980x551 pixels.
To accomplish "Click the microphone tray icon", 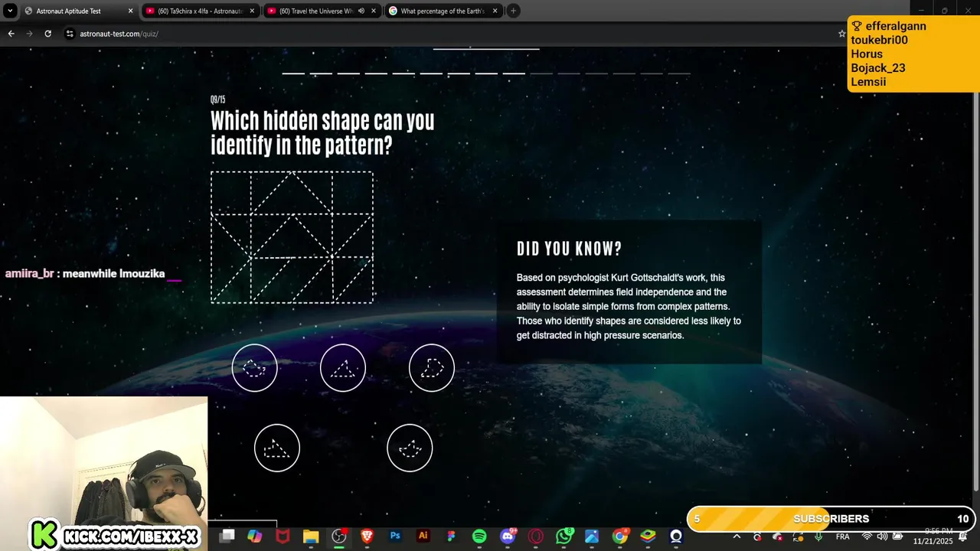I will point(818,536).
